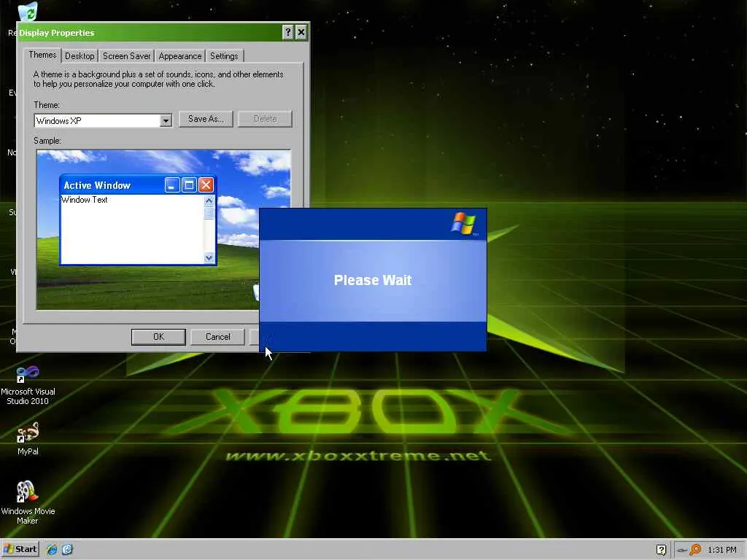Click the Save As... button

tap(206, 119)
